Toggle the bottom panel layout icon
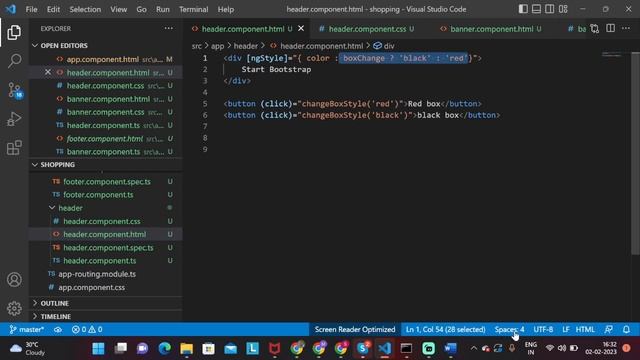640x360 pixels. pyautogui.click(x=536, y=9)
